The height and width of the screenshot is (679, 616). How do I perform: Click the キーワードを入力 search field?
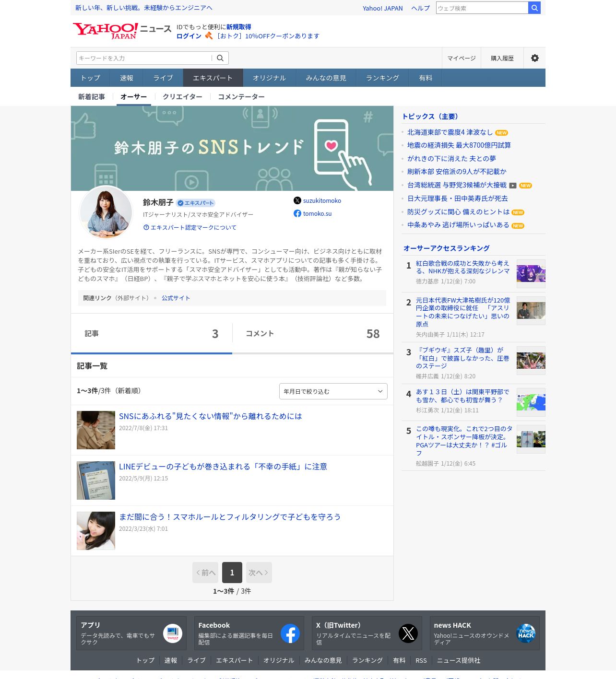144,58
